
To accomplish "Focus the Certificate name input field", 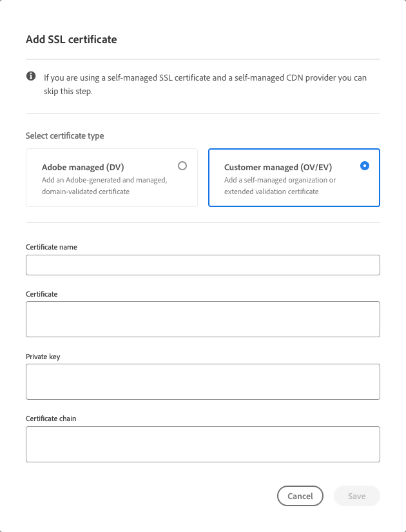I will [x=202, y=265].
